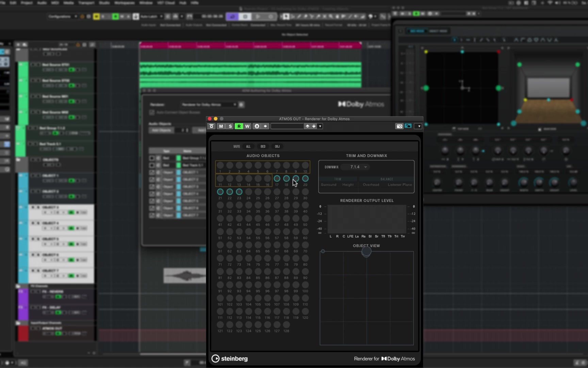Open the preset management dropdown arrow
Viewport: 588px width, 368px height.
320,126
